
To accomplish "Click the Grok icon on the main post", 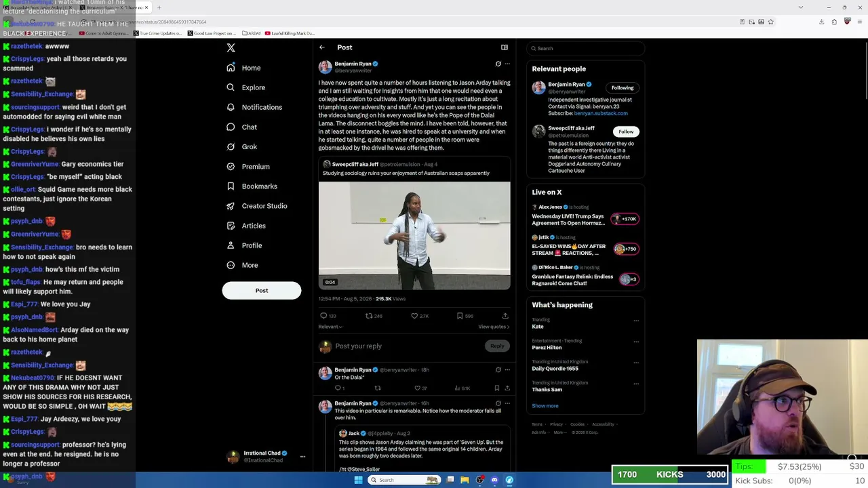I will tap(498, 64).
